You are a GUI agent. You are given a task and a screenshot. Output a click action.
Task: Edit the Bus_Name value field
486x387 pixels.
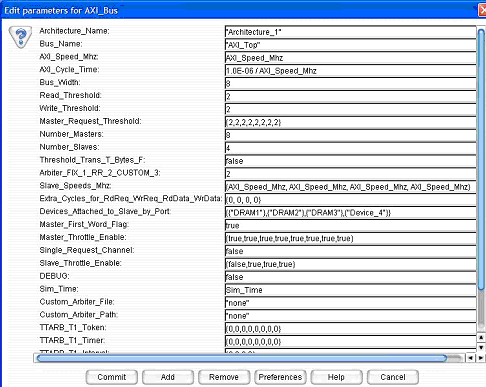(350, 45)
